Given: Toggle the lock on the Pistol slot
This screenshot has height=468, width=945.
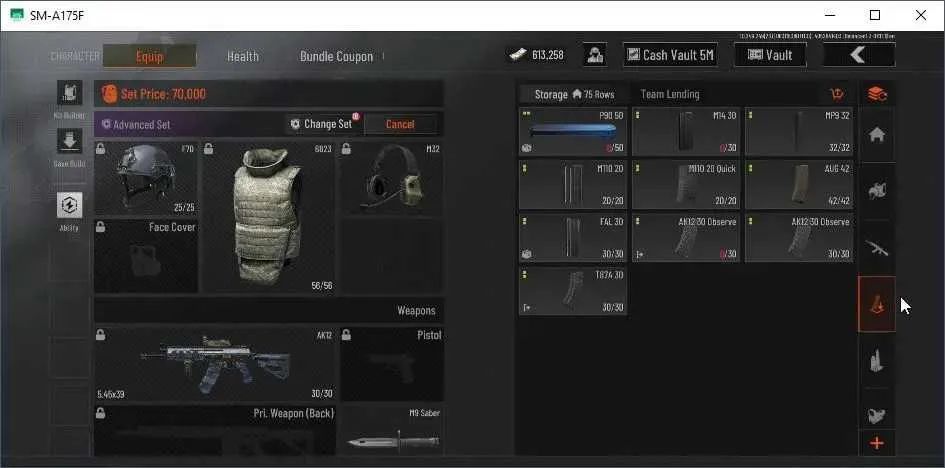Looking at the screenshot, I should click(347, 335).
